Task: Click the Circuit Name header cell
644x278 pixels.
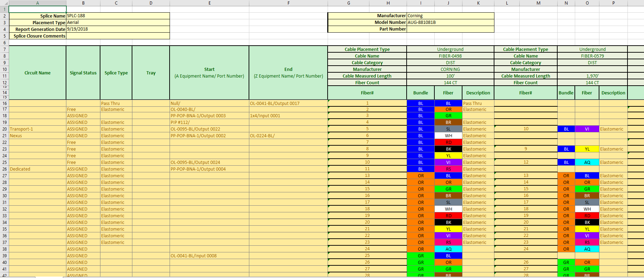Action: tap(37, 73)
